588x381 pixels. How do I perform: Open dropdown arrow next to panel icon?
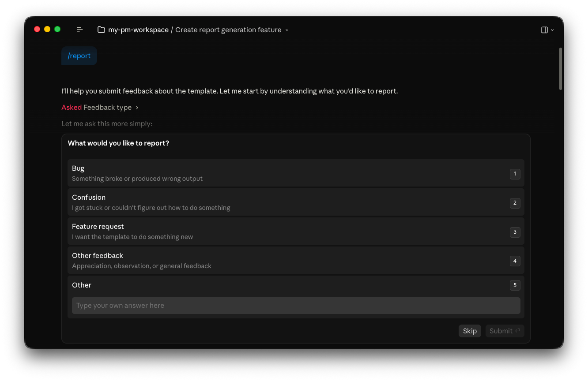tap(552, 30)
